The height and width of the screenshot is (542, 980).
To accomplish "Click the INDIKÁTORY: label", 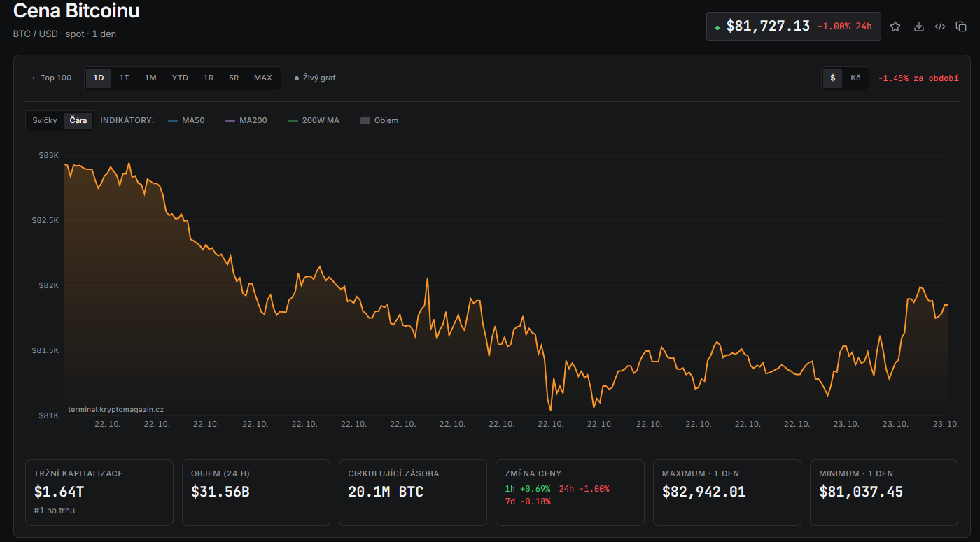I will pyautogui.click(x=127, y=120).
